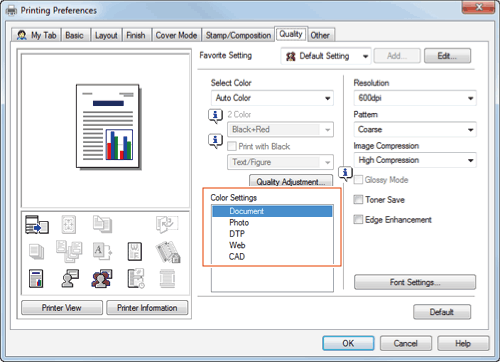Switch to the Stamp/Composition tab
This screenshot has width=500, height=362.
(x=238, y=35)
